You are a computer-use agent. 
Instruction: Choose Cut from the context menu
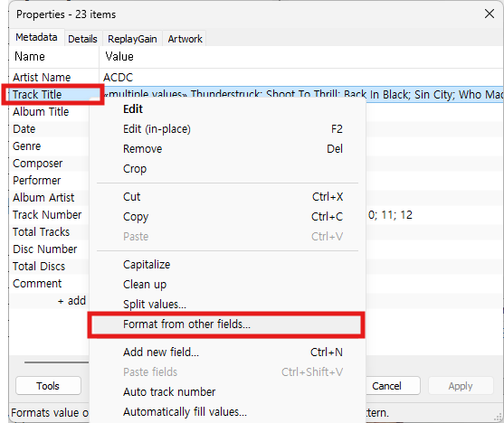click(228, 196)
